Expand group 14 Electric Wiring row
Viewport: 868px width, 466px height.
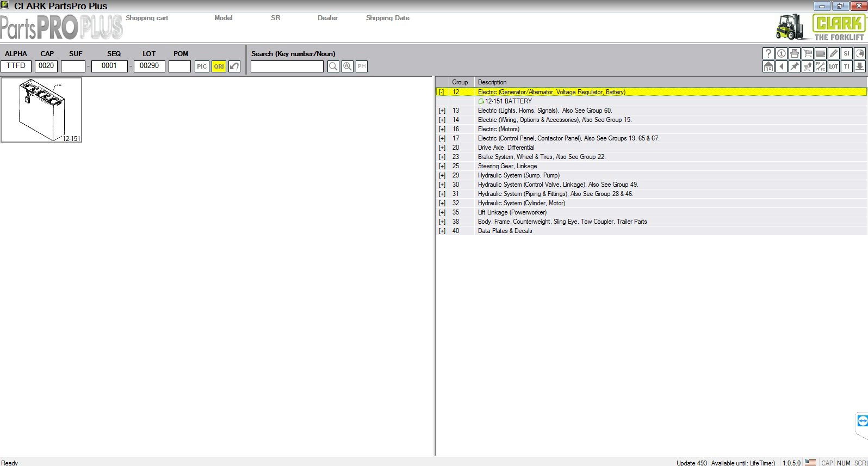click(x=442, y=120)
